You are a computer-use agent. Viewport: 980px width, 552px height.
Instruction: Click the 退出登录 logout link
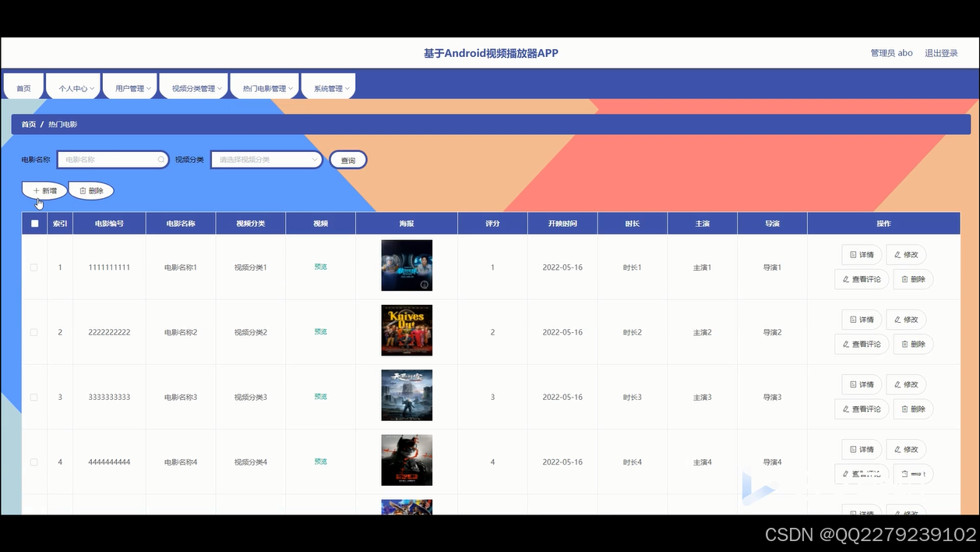click(940, 52)
